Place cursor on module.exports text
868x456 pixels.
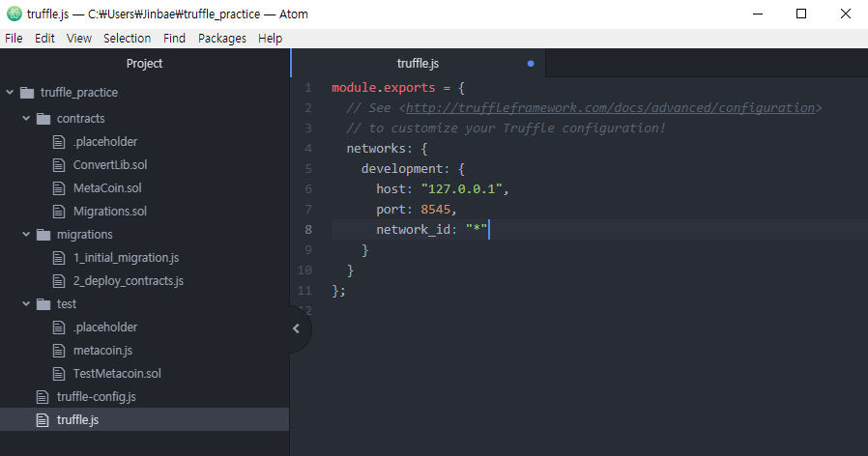384,88
